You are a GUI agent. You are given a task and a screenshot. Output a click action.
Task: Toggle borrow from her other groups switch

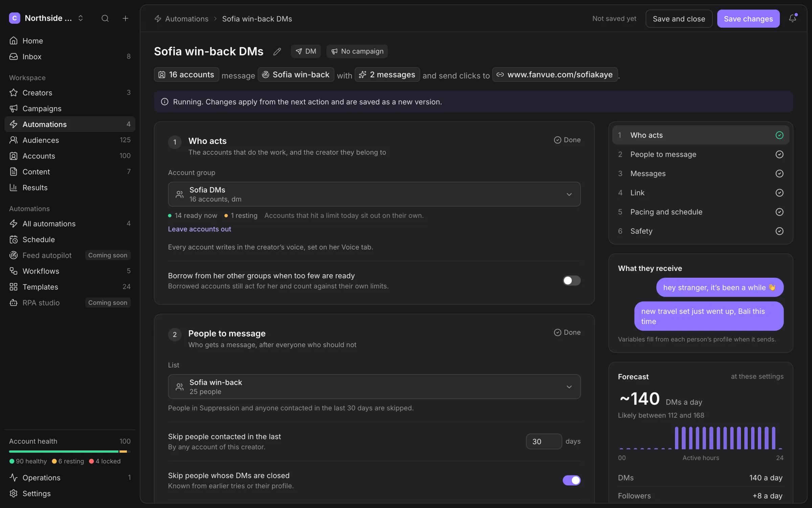point(571,280)
